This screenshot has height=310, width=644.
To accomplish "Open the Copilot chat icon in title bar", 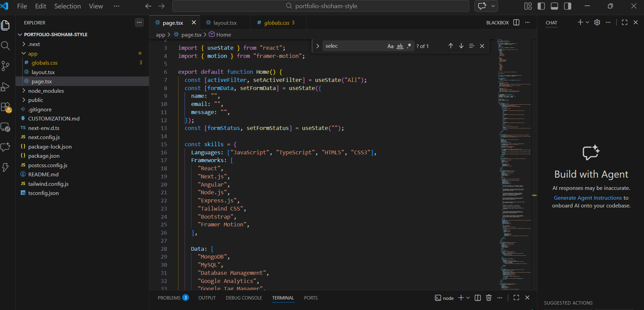I will click(482, 6).
